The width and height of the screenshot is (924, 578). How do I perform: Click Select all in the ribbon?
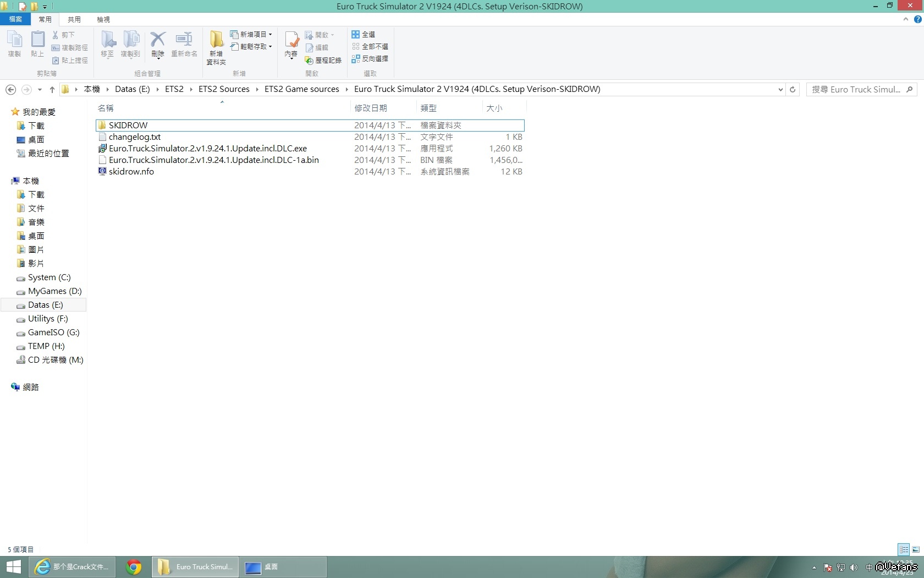[364, 35]
